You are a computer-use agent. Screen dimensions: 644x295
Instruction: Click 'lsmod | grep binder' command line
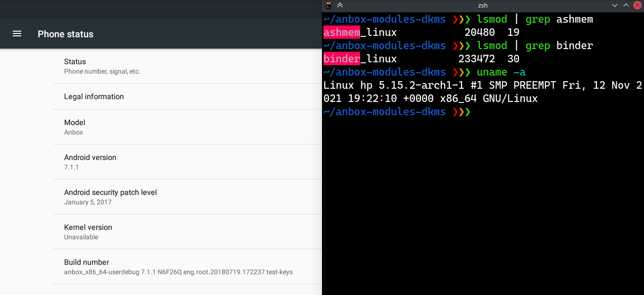(x=535, y=46)
